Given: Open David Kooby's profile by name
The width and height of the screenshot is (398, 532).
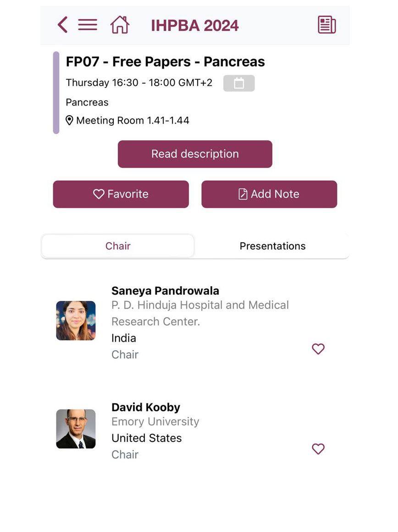Looking at the screenshot, I should coord(146,407).
